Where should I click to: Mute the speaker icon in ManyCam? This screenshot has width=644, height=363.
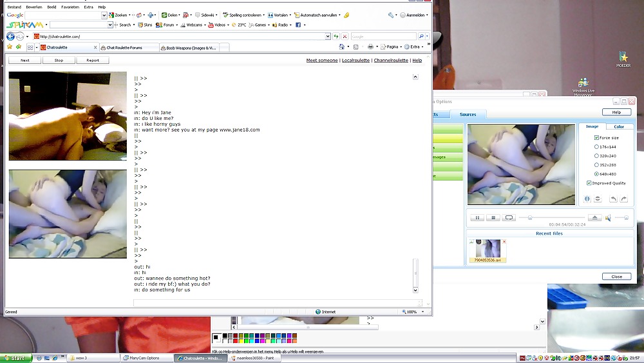[609, 217]
